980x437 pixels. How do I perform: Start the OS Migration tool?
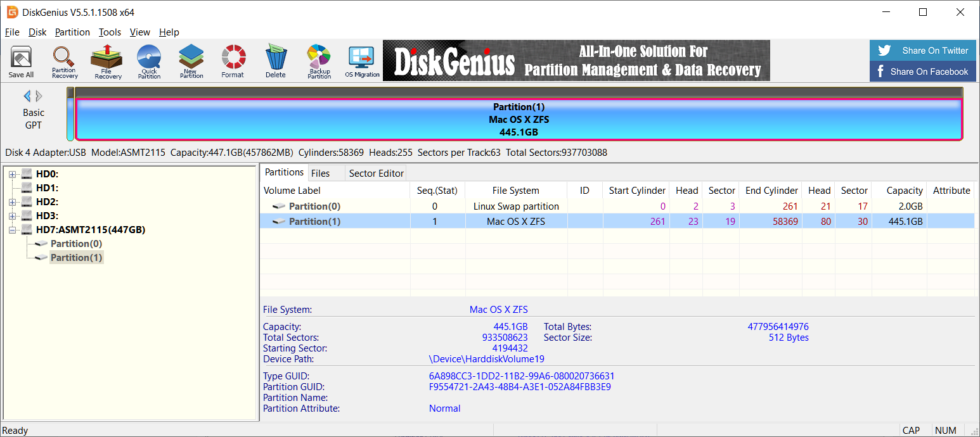(362, 61)
